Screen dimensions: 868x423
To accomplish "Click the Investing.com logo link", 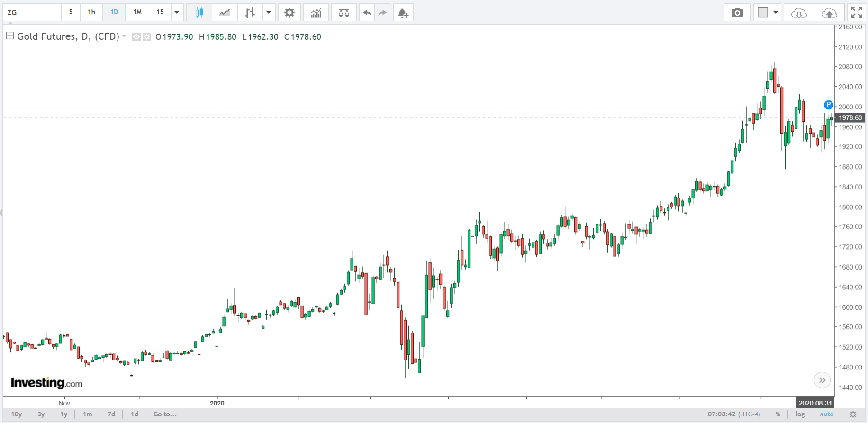I will 46,383.
